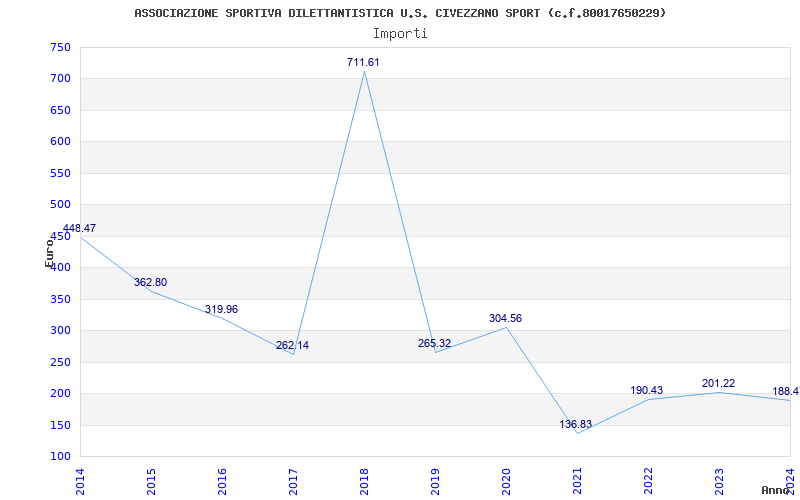Click the y-axis value 150
Image resolution: width=800 pixels, height=500 pixels.
60,425
